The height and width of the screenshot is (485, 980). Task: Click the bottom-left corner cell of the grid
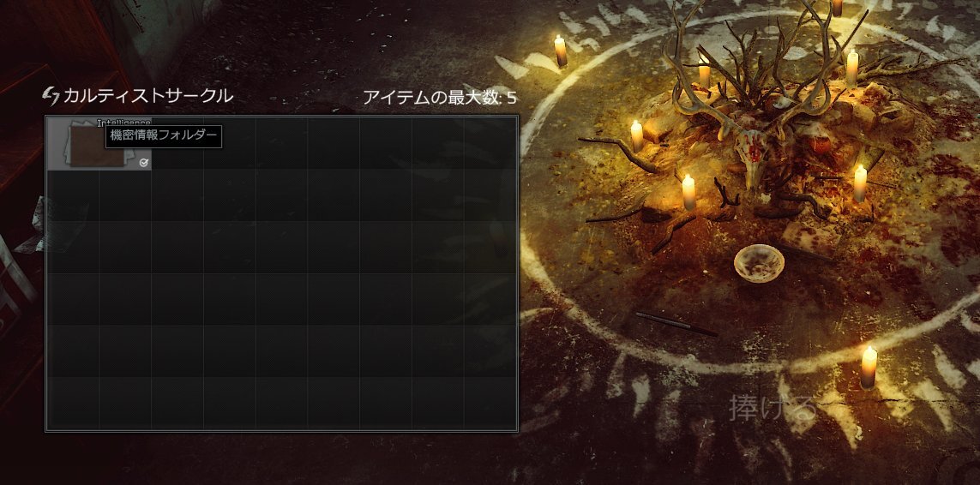pos(73,403)
